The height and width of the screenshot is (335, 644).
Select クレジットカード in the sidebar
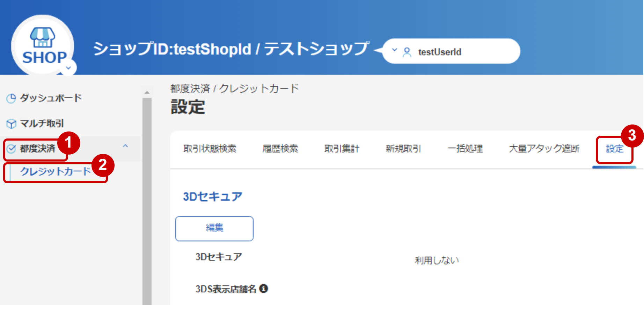click(x=55, y=171)
